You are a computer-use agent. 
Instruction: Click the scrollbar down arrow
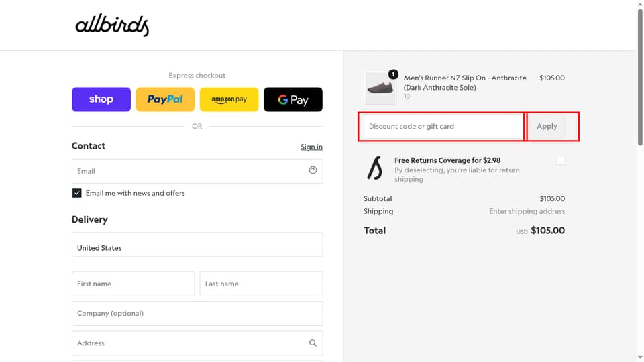point(640,357)
